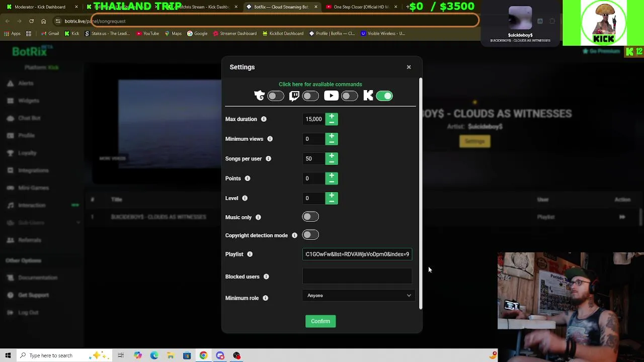644x362 pixels.
Task: Adjust Minimum views with plus/minus stepper
Action: [332, 139]
